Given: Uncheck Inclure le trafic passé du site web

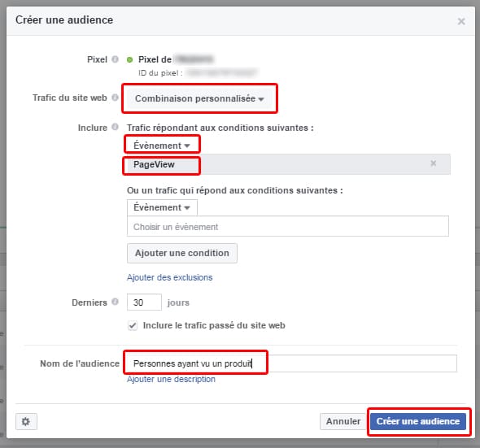Looking at the screenshot, I should [133, 325].
